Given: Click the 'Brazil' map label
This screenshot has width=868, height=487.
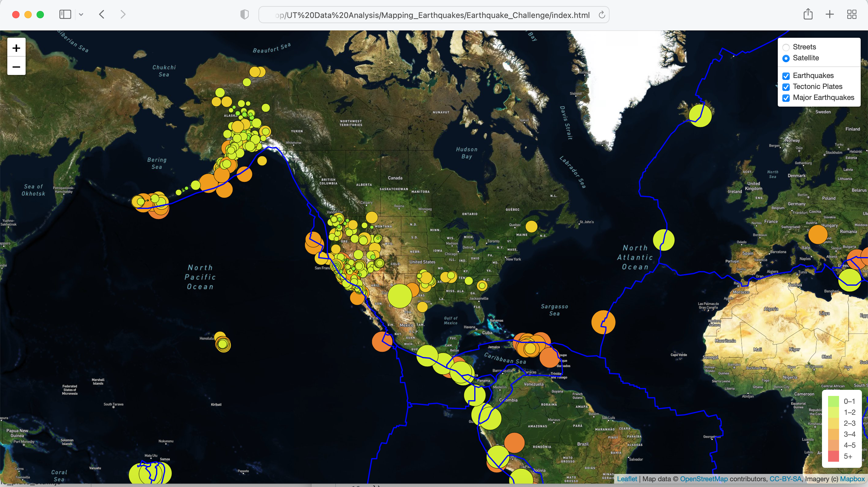Looking at the screenshot, I should pos(583,444).
